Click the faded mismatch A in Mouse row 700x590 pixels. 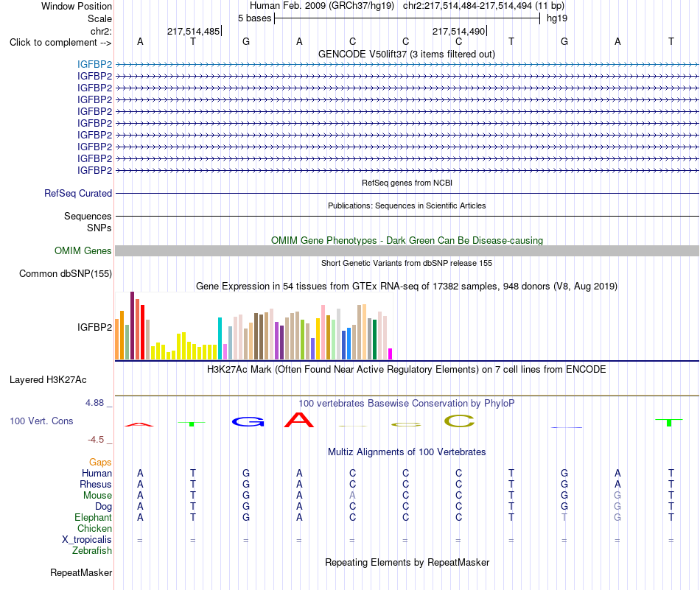[352, 496]
